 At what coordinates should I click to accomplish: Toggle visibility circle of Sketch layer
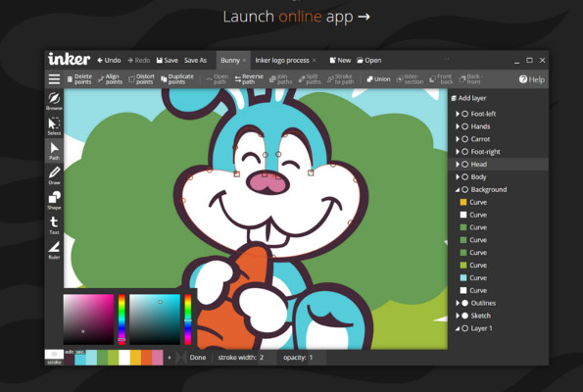coord(464,316)
